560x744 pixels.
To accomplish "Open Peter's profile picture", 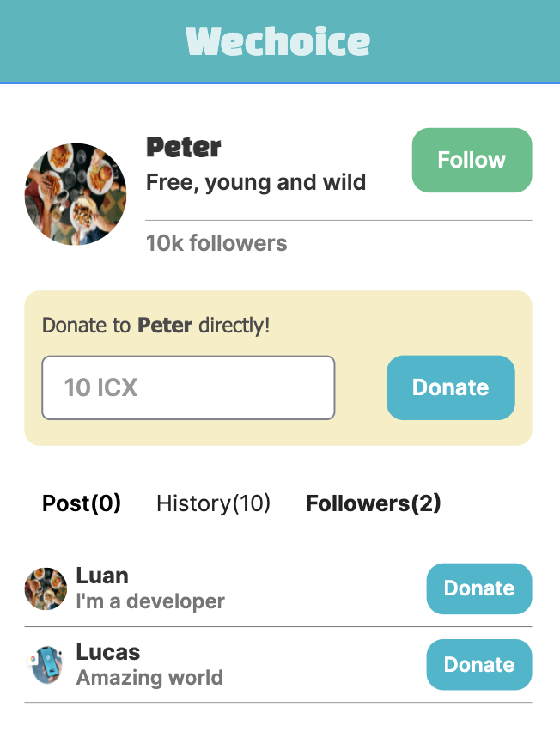I will (76, 194).
